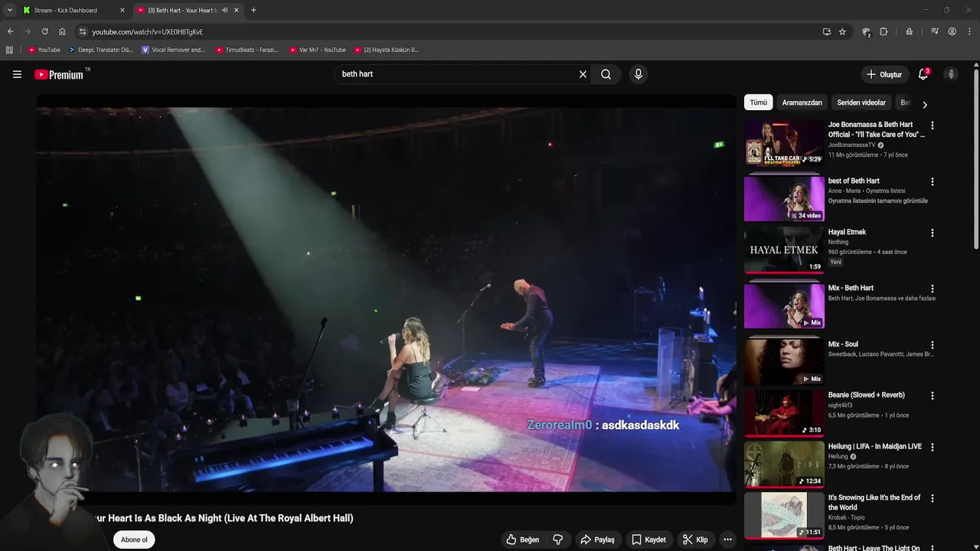This screenshot has width=980, height=551.
Task: Click JoeBonamassaTV channel name
Action: [x=851, y=145]
